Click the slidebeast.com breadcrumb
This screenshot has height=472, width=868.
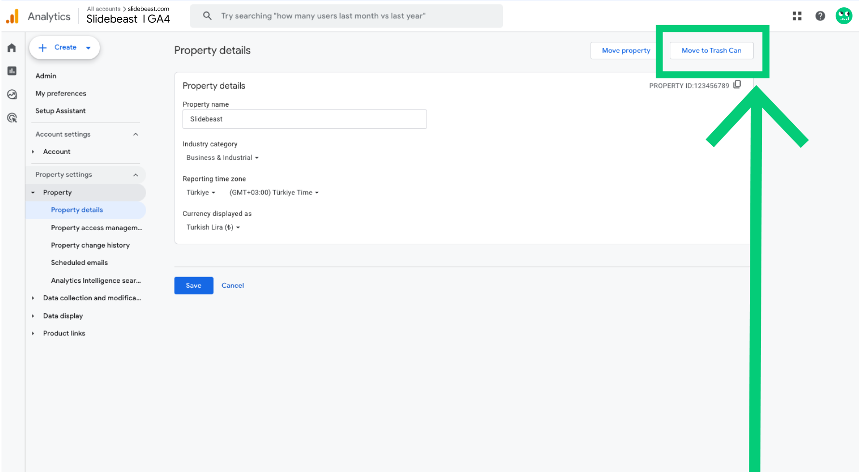149,9
